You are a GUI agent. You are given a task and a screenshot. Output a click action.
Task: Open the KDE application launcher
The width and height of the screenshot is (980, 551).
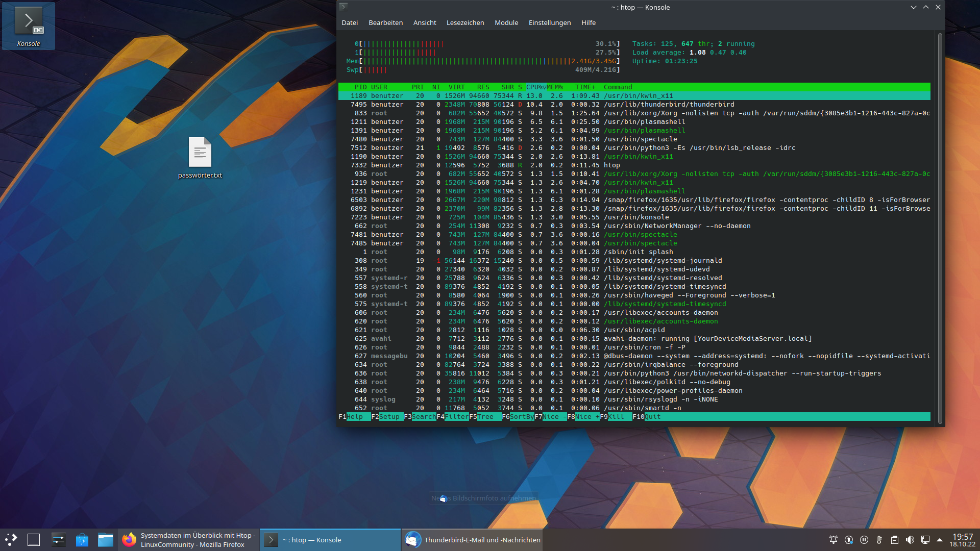(x=11, y=540)
